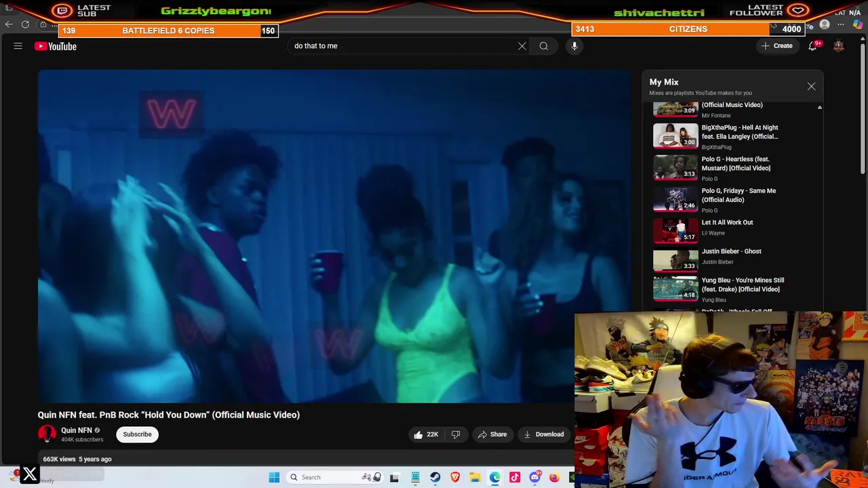Play Polo G Heartless thumbnail
This screenshot has height=488, width=868.
[675, 167]
